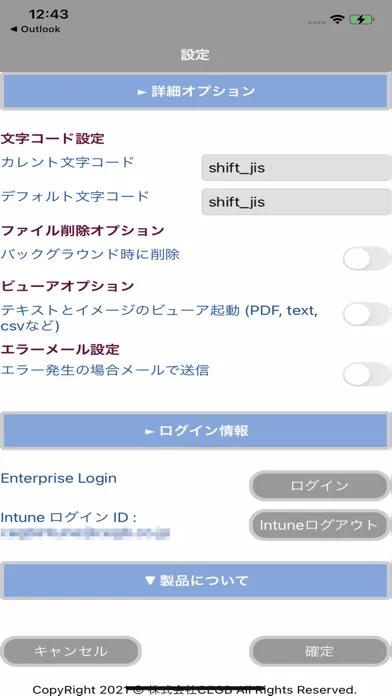
Task: Expand the 製品について section
Action: coord(196,581)
